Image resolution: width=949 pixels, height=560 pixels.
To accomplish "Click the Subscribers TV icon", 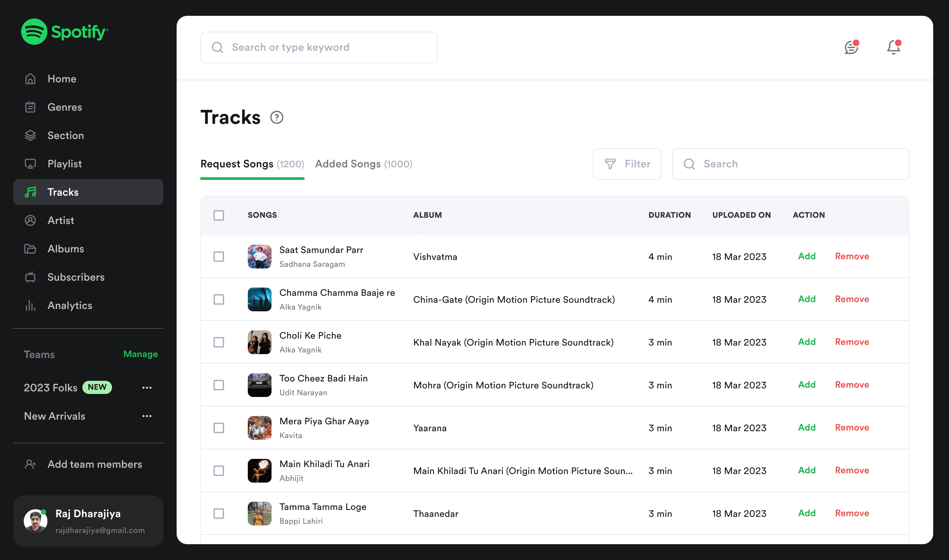I will [x=30, y=277].
